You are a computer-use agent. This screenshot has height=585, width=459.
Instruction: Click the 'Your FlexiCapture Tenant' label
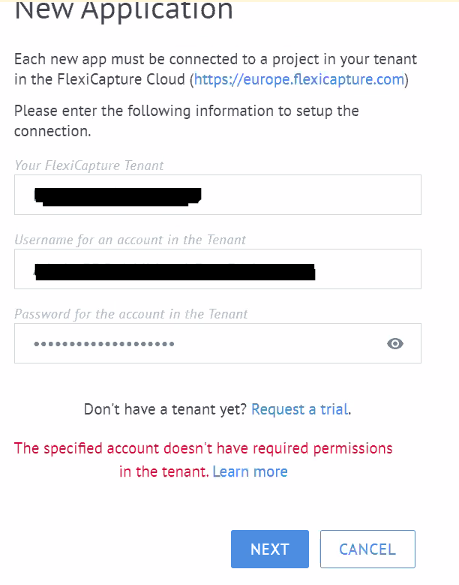pos(89,165)
